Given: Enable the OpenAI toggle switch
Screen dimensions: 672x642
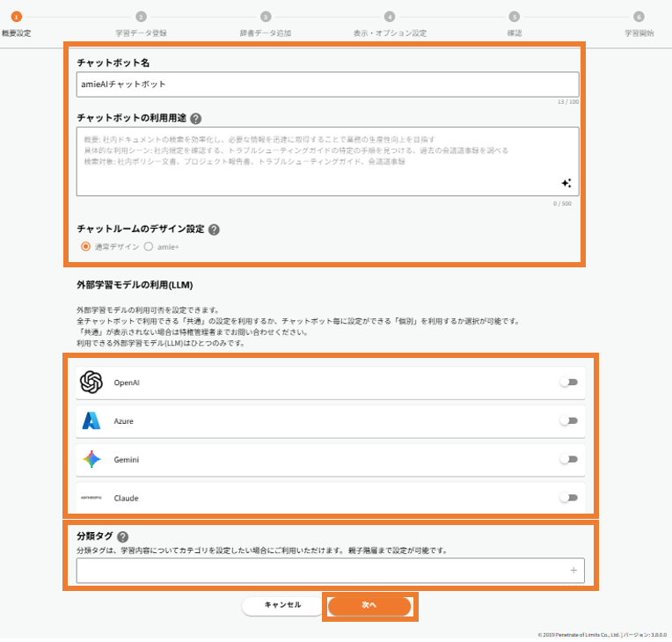Looking at the screenshot, I should [x=568, y=383].
